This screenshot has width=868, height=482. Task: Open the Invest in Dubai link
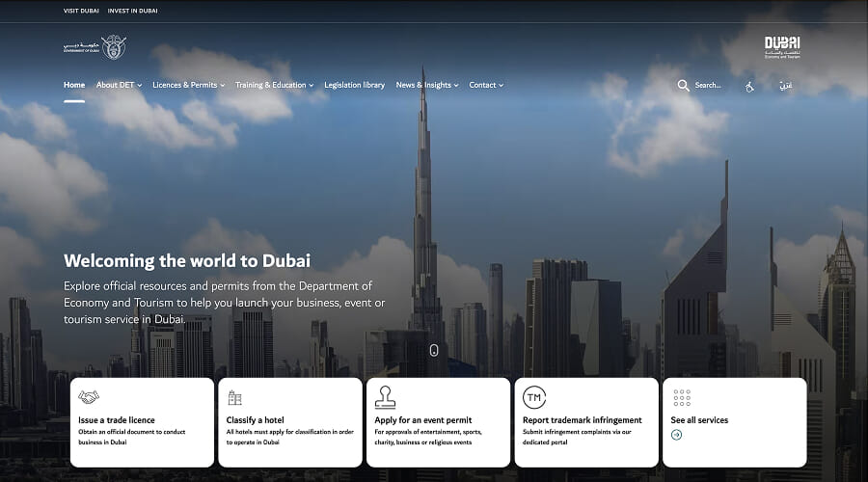pos(132,11)
